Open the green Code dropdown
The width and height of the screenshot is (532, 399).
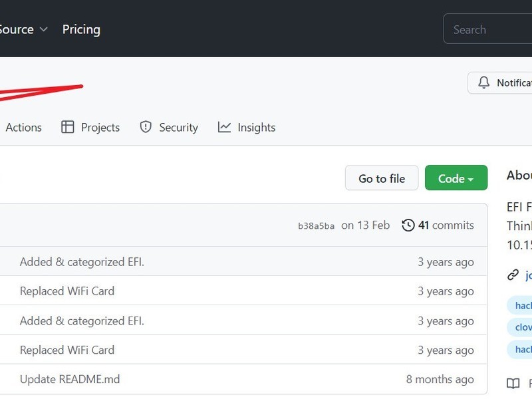456,178
